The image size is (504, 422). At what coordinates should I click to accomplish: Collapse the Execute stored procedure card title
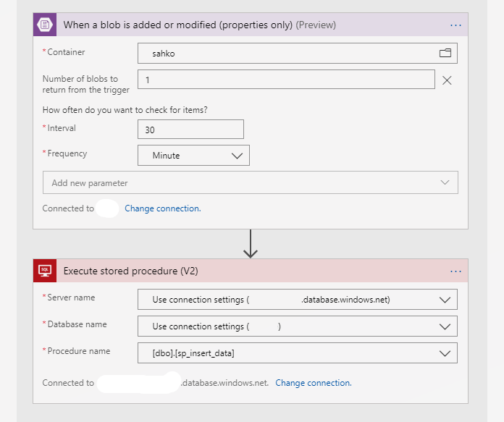point(130,271)
